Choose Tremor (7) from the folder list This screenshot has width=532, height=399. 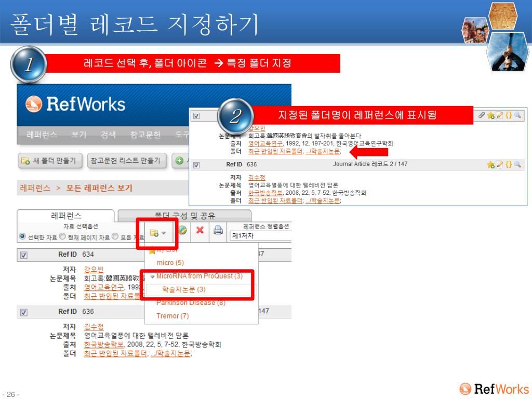(172, 316)
